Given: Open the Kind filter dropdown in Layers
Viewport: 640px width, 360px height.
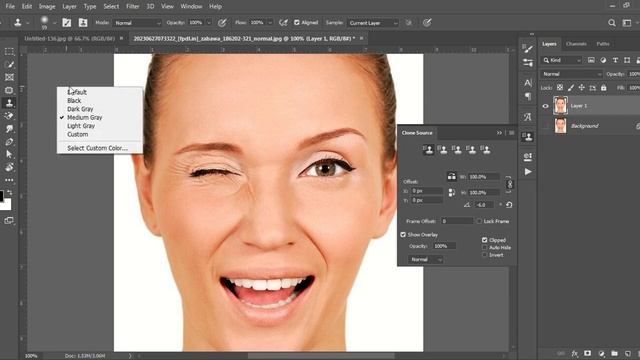Looking at the screenshot, I should click(562, 60).
